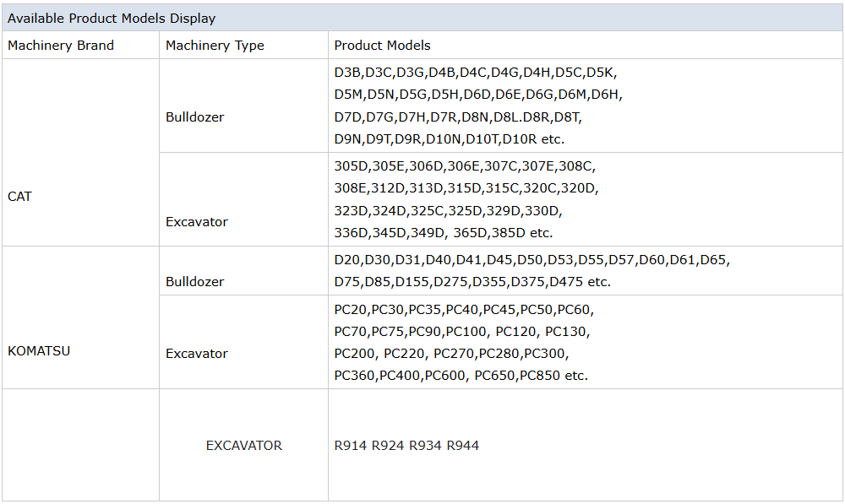Screen dimensions: 845x504
Task: Select the model line starting with PC360
Action: (461, 376)
